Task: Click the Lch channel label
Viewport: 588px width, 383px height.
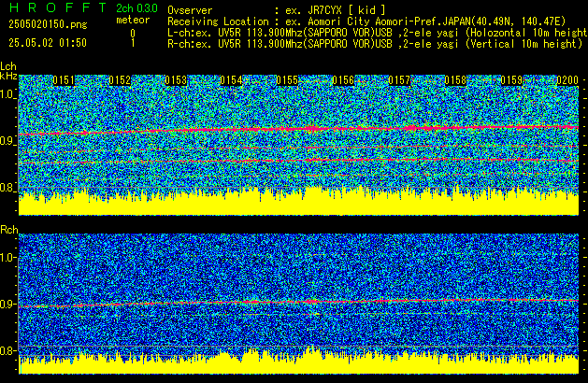Action: click(8, 66)
